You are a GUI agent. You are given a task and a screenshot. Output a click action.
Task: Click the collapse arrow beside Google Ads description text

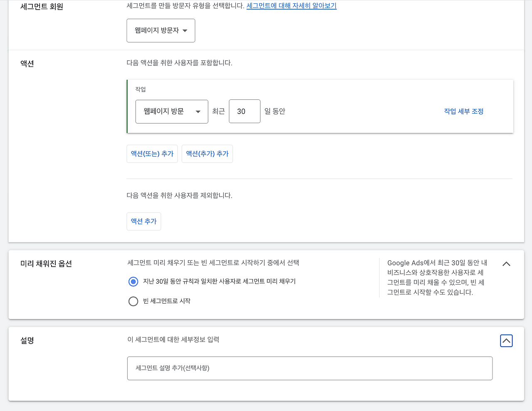(506, 264)
